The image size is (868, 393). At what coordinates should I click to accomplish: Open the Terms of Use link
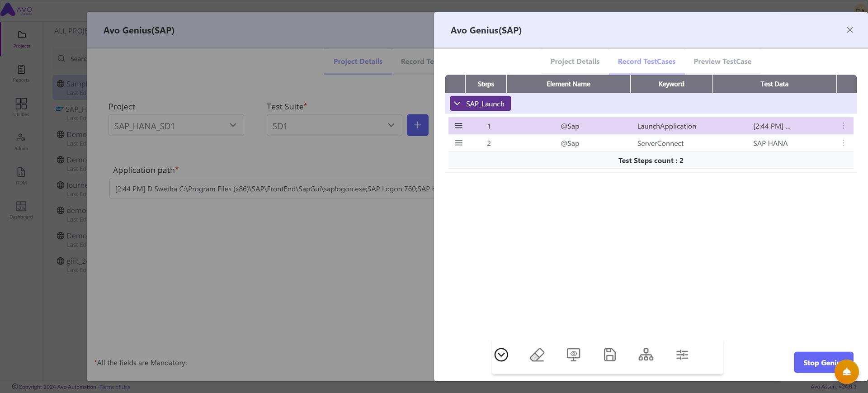click(x=115, y=387)
